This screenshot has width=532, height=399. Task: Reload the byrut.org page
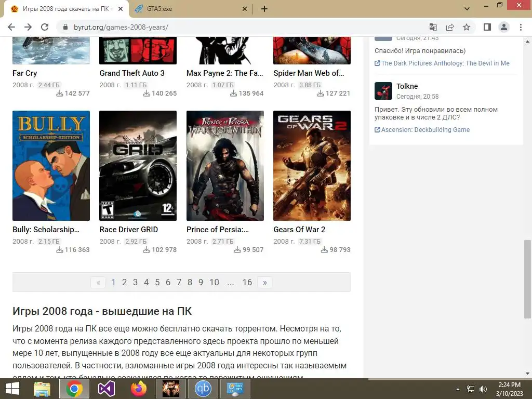45,27
